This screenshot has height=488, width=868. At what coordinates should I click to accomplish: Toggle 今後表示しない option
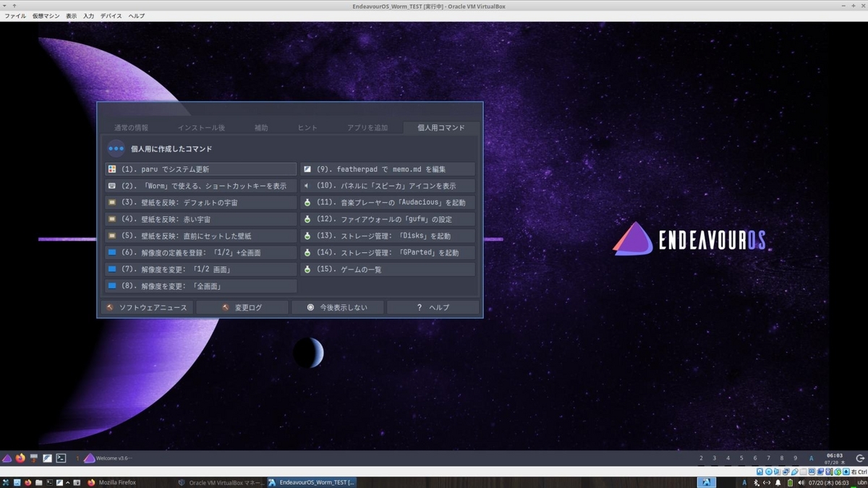[x=338, y=307]
